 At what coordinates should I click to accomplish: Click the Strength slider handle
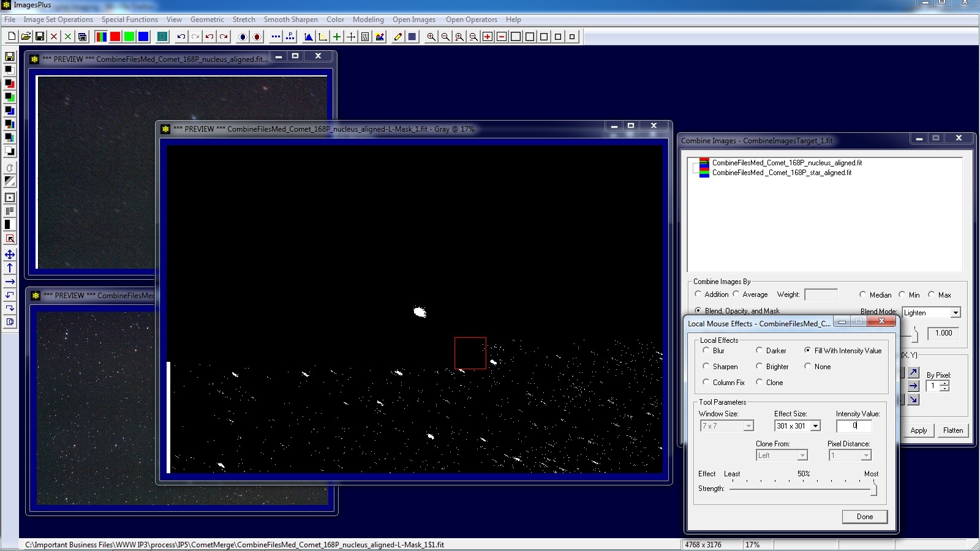coord(874,489)
